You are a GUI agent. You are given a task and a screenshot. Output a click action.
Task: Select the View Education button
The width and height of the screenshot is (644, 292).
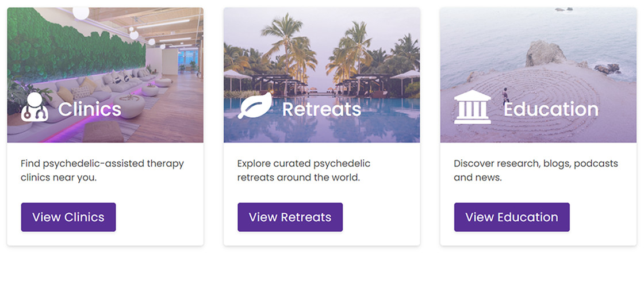click(512, 217)
